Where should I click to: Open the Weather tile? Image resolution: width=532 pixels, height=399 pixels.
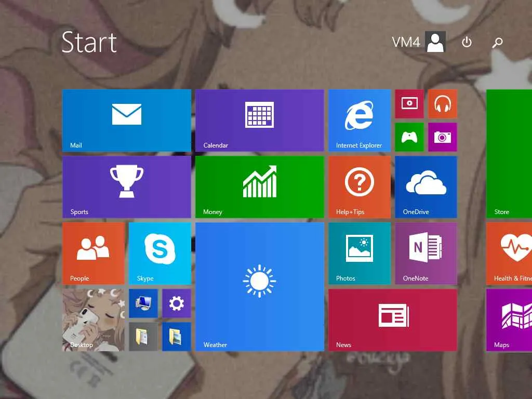(x=260, y=286)
